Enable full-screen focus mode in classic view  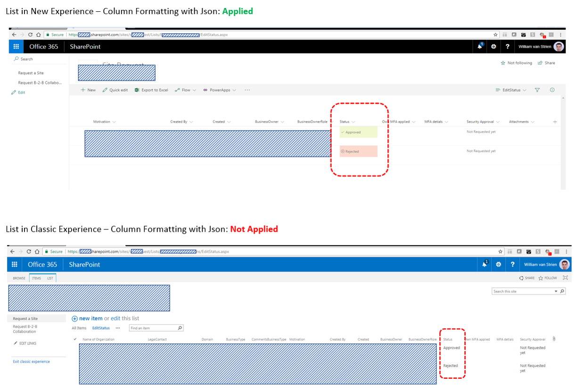pos(565,278)
